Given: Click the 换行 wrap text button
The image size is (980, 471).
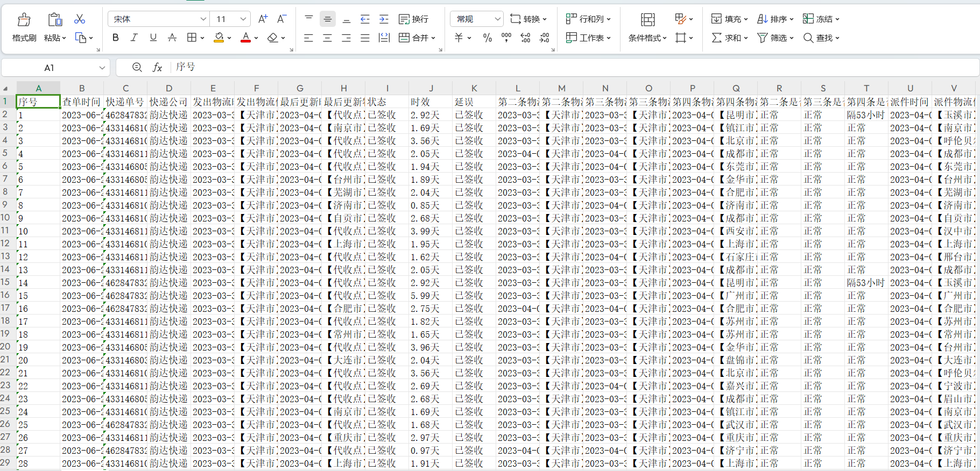Looking at the screenshot, I should pyautogui.click(x=413, y=19).
